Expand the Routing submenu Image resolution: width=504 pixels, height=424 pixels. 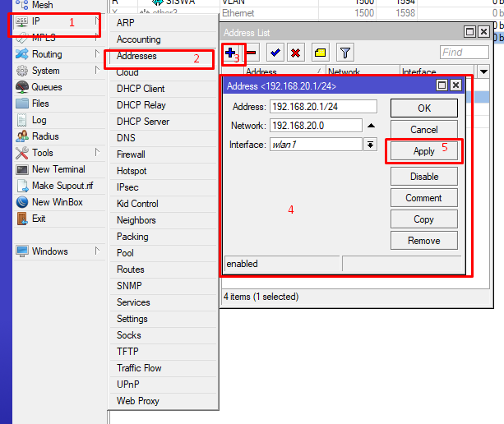point(47,54)
